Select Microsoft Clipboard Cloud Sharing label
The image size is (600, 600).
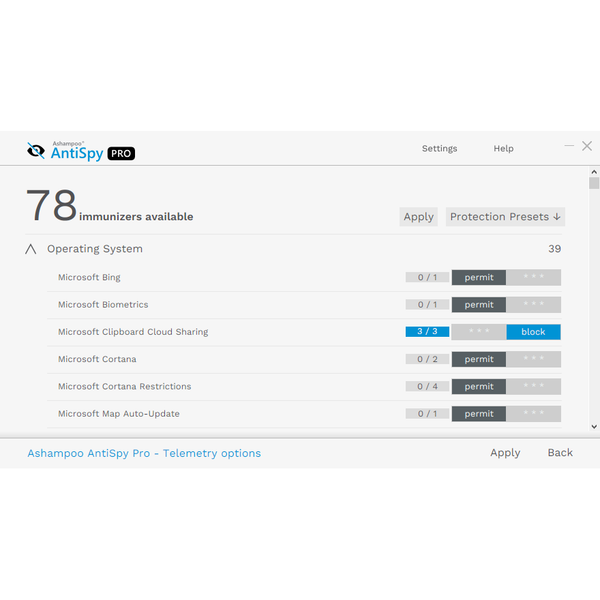point(133,332)
